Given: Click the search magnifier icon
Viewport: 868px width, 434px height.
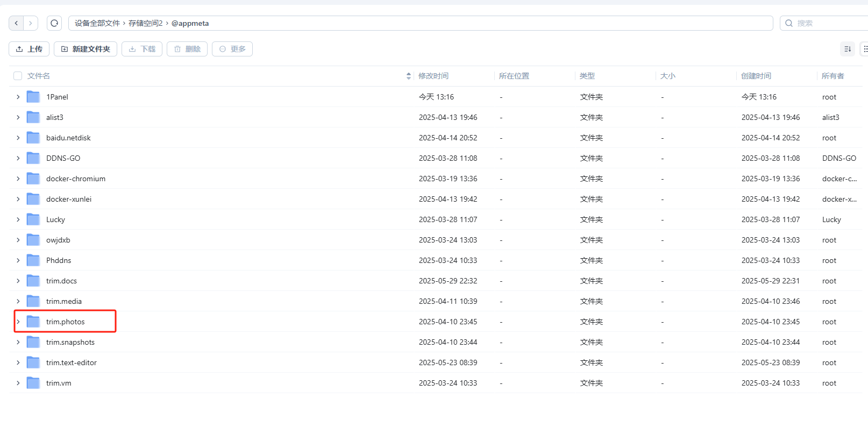Looking at the screenshot, I should pyautogui.click(x=789, y=23).
